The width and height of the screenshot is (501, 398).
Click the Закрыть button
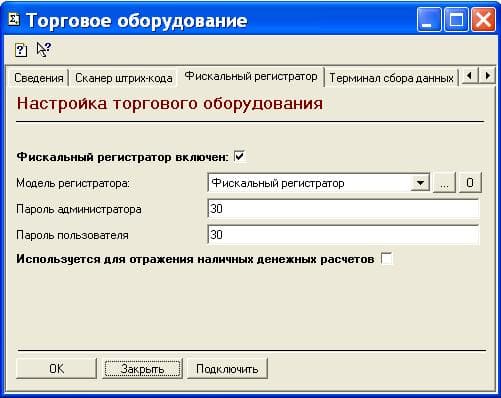tap(143, 368)
